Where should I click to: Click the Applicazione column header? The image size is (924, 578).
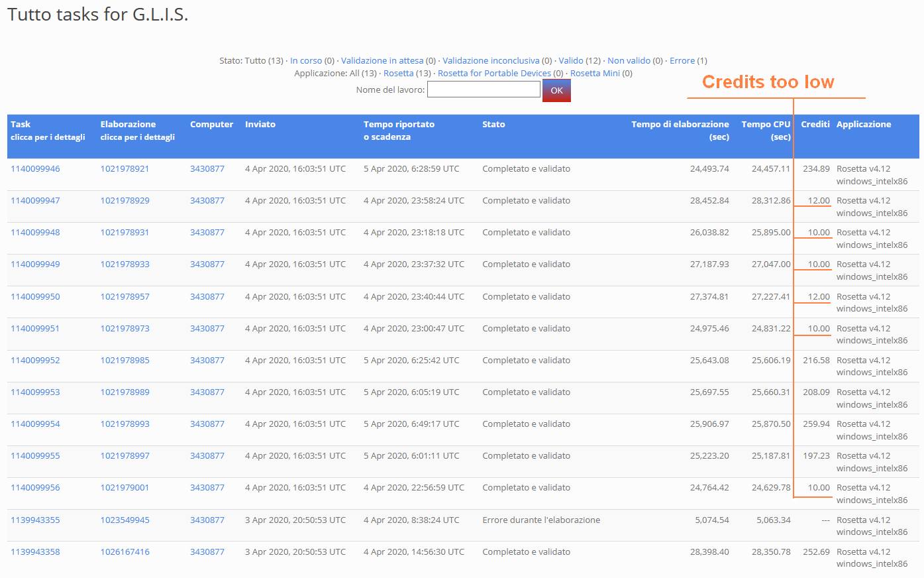click(864, 124)
